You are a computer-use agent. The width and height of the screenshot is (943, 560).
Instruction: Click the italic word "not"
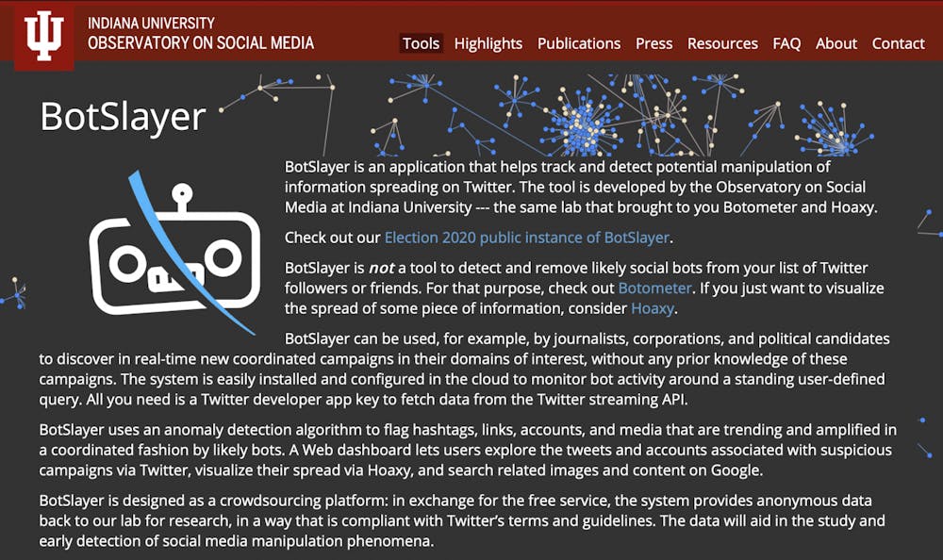click(381, 268)
